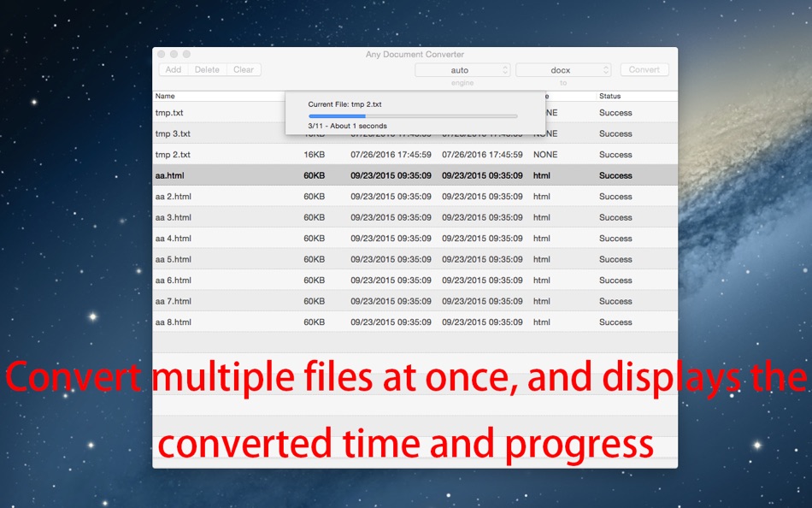The width and height of the screenshot is (812, 508).
Task: Click the 'Current File: tmp 2.txt' label
Action: coord(345,104)
